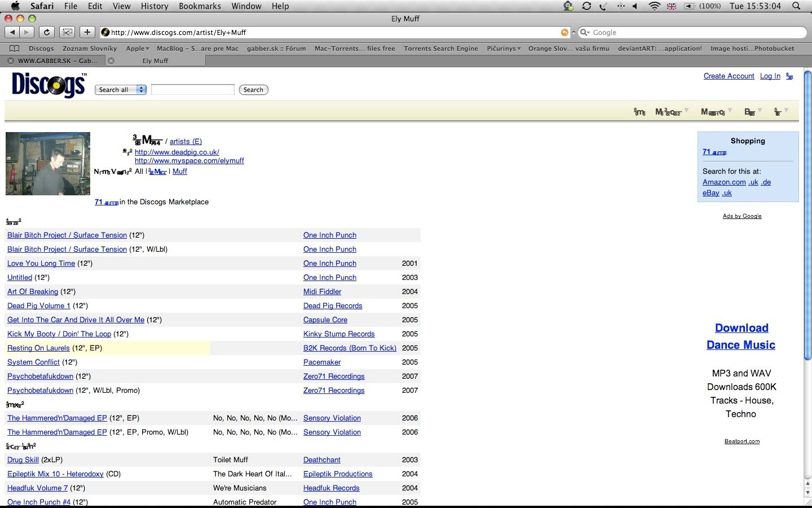812x508 pixels.
Task: Open the deadpig.co.uk link
Action: (176, 152)
